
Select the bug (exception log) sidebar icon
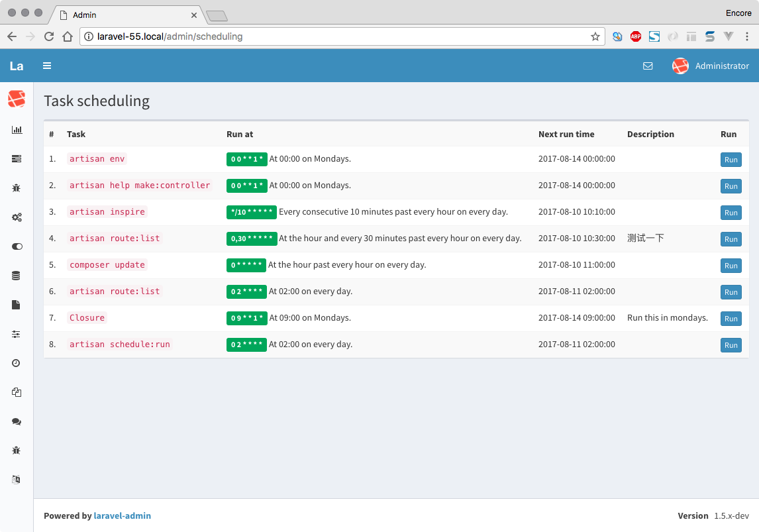coord(17,188)
